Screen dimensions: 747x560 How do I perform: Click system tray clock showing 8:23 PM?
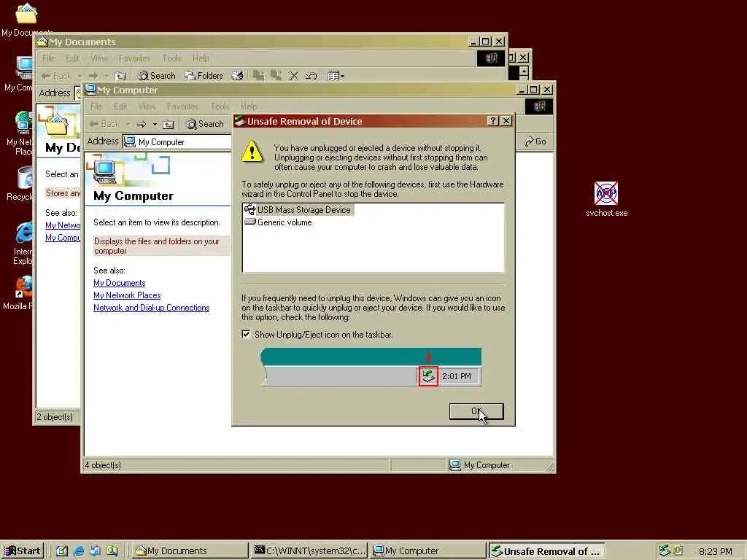(x=715, y=551)
